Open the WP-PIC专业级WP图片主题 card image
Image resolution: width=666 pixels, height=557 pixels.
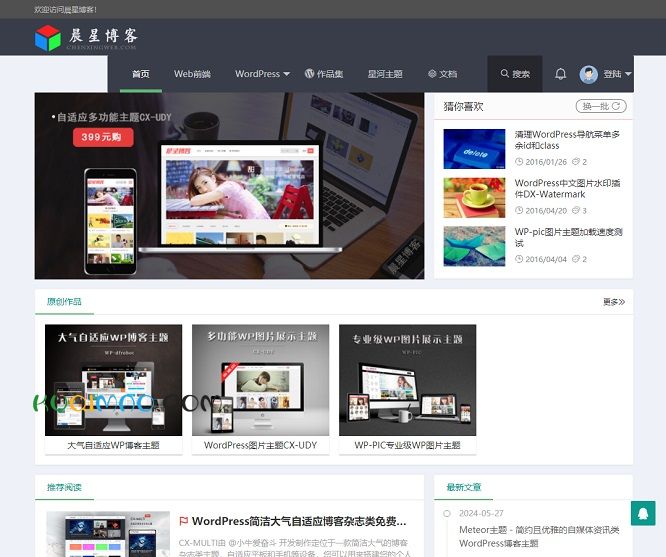coord(407,380)
